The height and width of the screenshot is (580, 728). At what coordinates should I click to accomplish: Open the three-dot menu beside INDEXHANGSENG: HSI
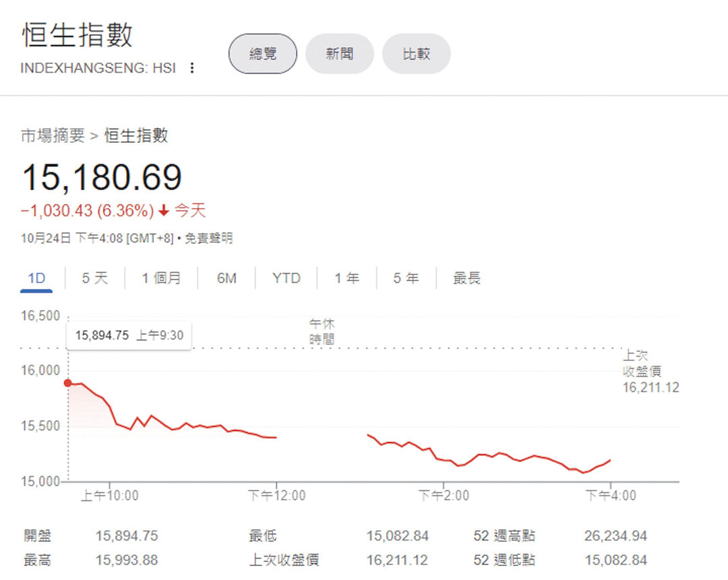[x=191, y=68]
